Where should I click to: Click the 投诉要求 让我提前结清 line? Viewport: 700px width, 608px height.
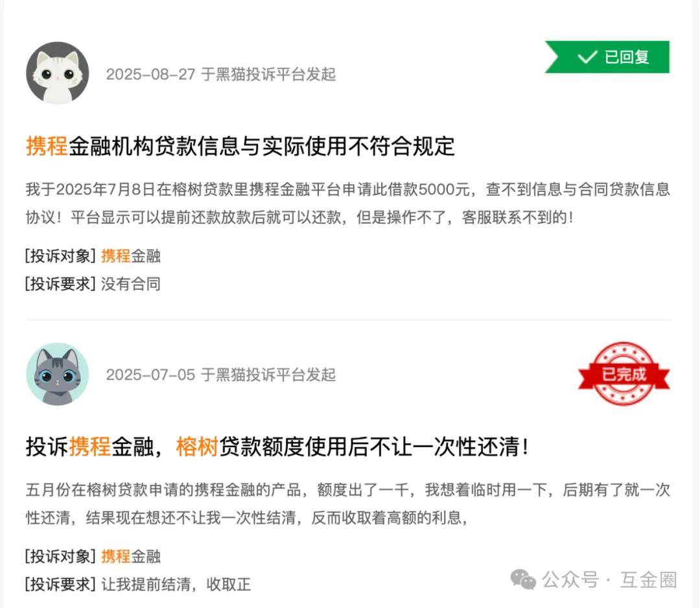(138, 584)
